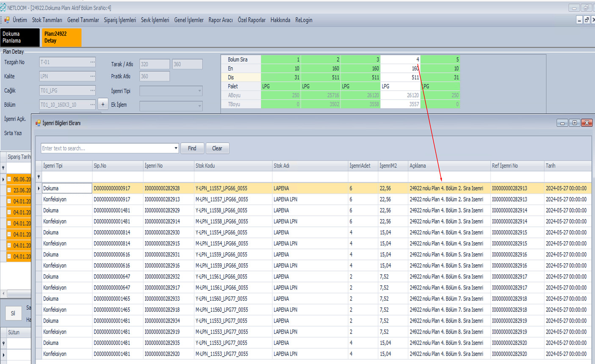Open the Genel İşlemler menu

[189, 20]
